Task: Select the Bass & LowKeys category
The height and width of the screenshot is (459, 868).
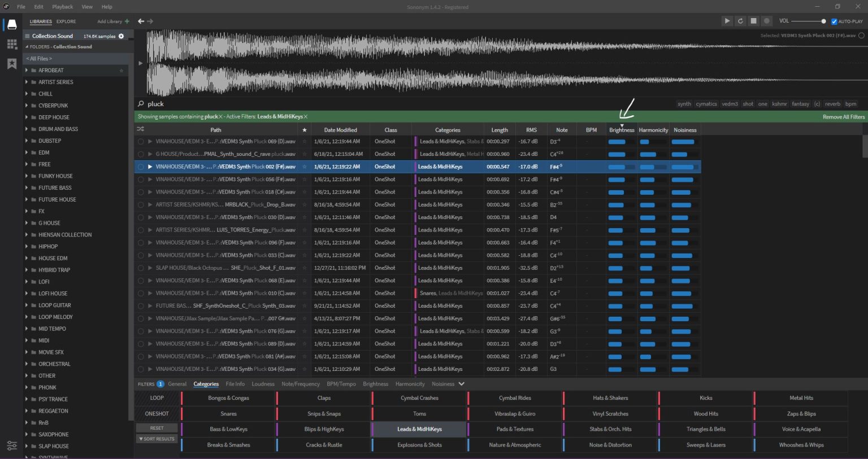Action: click(228, 429)
